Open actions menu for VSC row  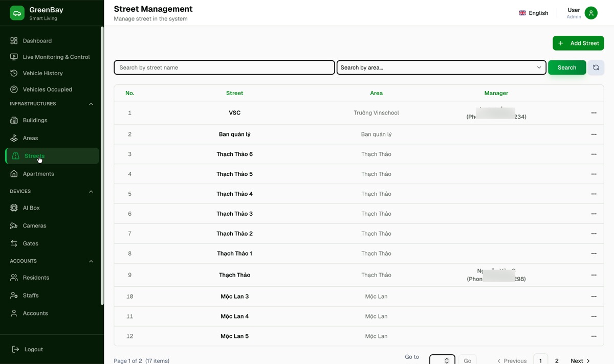click(x=594, y=113)
